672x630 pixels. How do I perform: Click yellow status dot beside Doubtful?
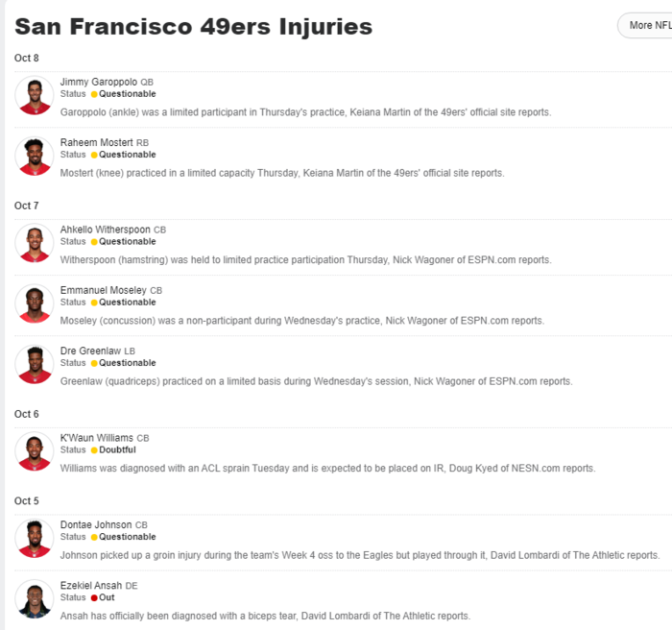94,450
